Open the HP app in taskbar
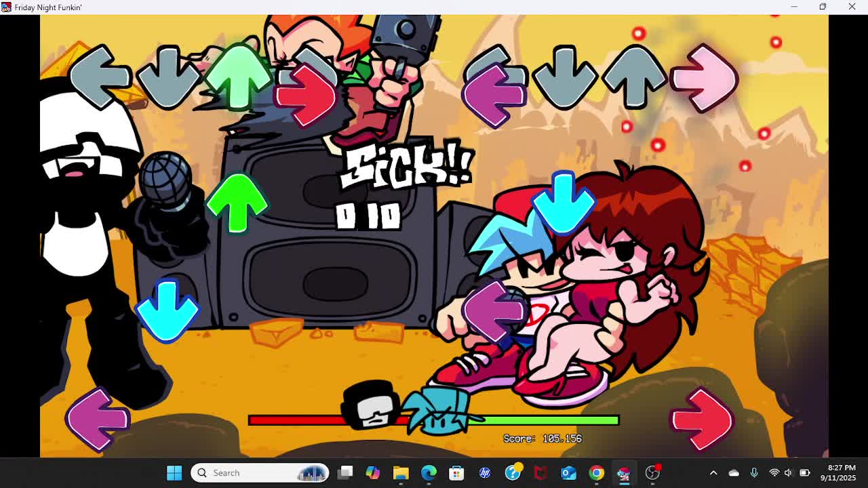Viewport: 868px width, 488px height. tap(485, 472)
